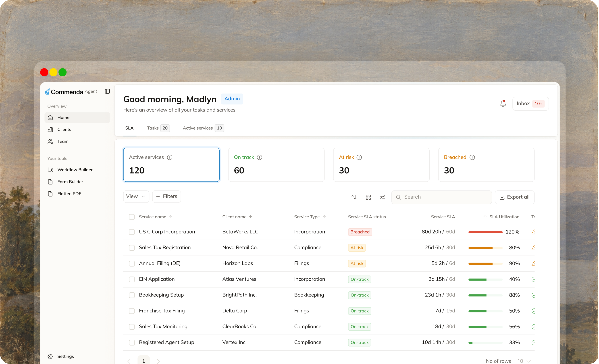Sort by Client name arrow
Image resolution: width=599 pixels, height=364 pixels.
251,217
